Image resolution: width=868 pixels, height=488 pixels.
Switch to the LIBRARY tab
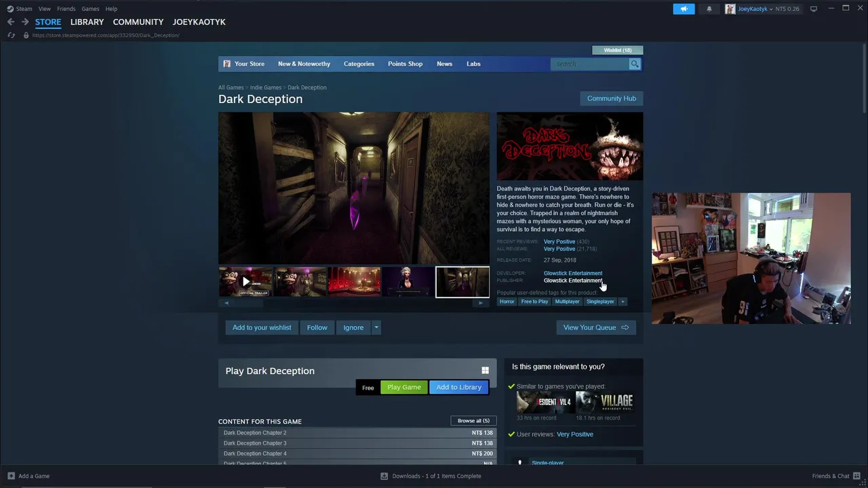87,22
